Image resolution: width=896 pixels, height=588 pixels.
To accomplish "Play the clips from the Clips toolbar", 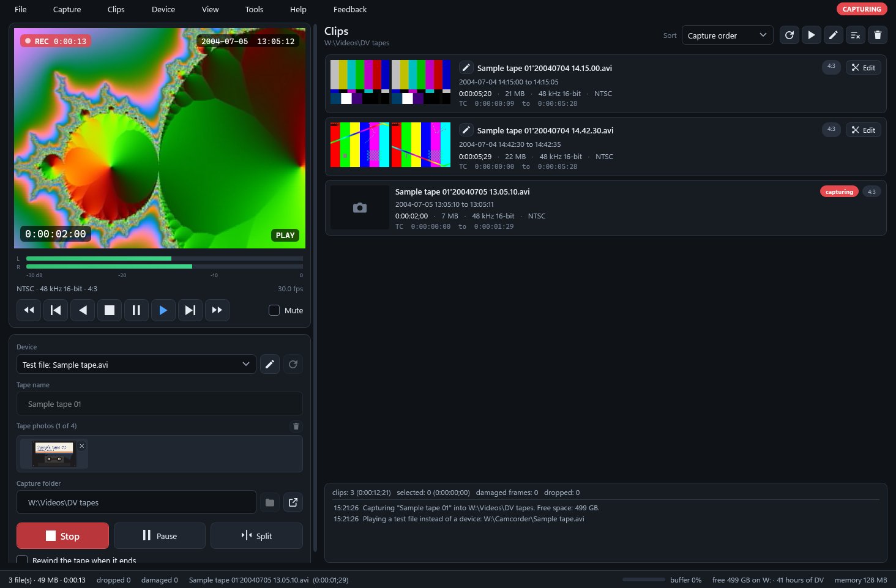I will coord(812,35).
